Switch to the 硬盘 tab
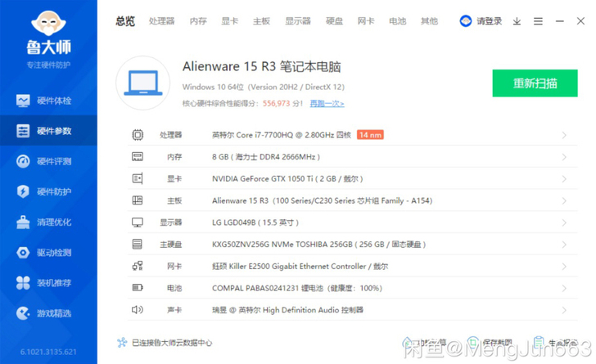This screenshot has height=364, width=596. pyautogui.click(x=334, y=21)
